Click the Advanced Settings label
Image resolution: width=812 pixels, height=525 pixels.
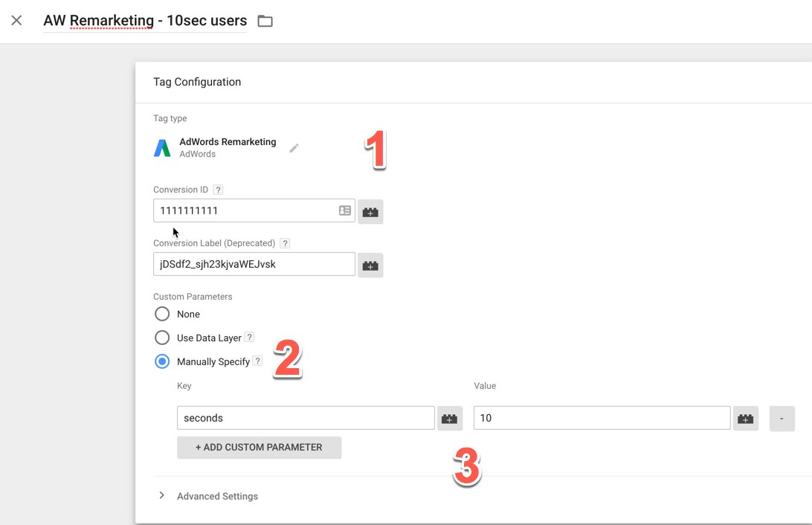[217, 496]
